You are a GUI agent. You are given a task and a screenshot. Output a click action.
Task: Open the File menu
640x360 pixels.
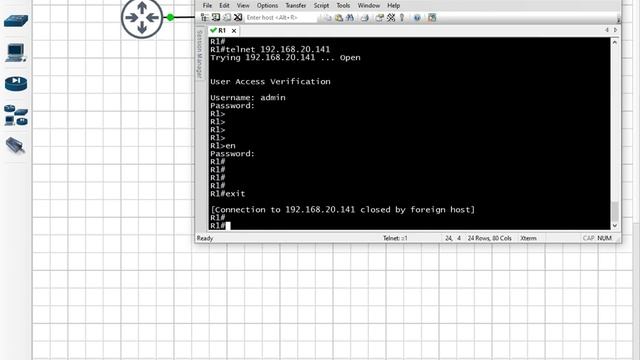click(207, 5)
